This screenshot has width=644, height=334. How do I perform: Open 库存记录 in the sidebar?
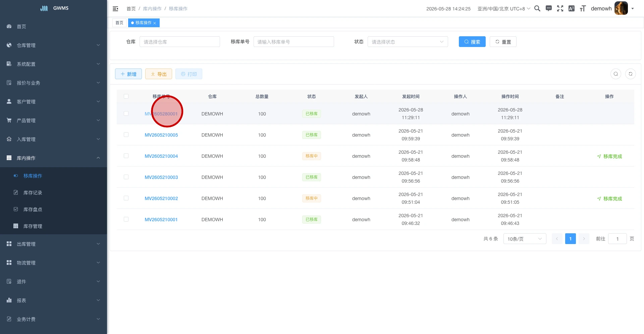tap(54, 192)
